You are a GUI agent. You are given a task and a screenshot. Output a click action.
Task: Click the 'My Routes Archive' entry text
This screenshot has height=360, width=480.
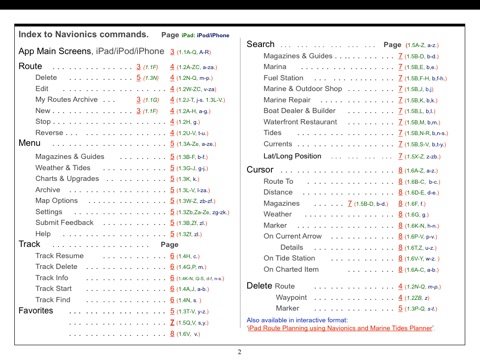66,100
